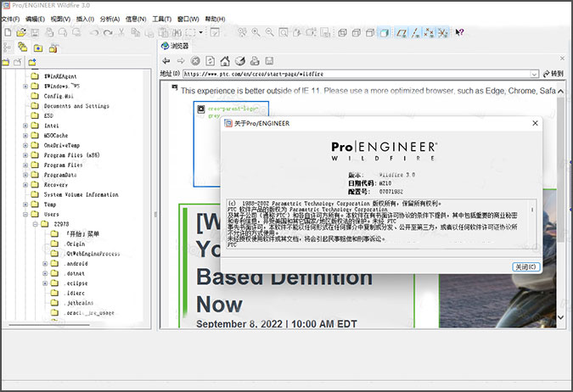Screen dimensions: 573x392
Task: Open the 视图(V) menu
Action: (60, 19)
